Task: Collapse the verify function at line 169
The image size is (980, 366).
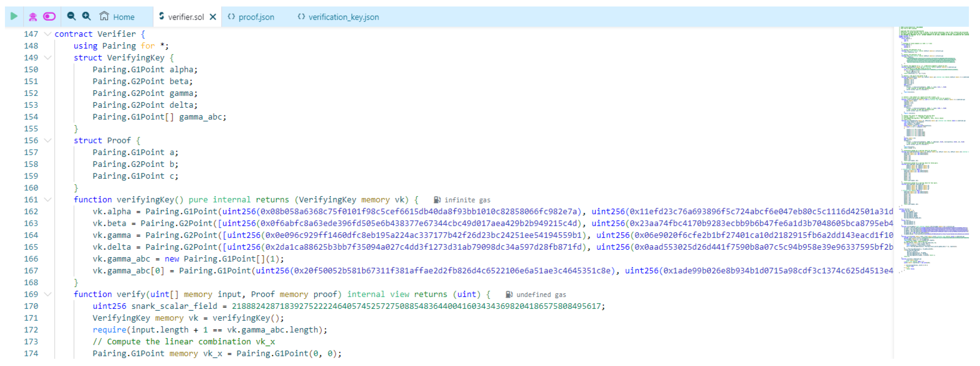Action: point(48,294)
